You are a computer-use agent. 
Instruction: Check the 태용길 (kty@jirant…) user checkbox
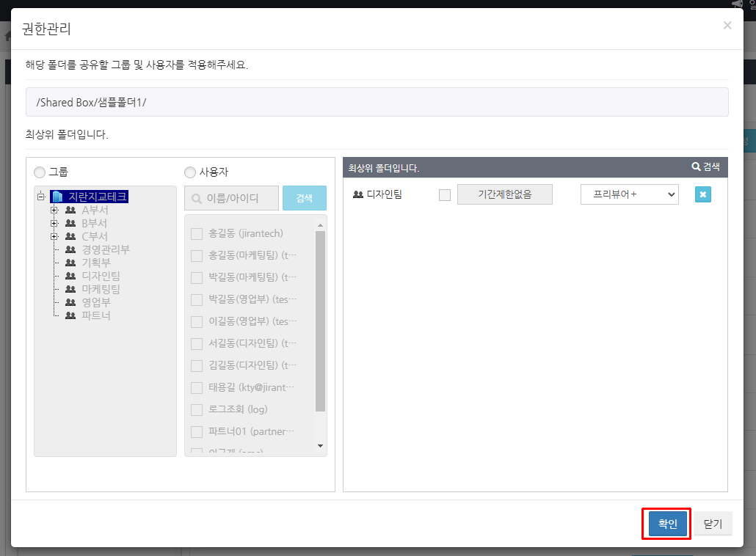197,388
